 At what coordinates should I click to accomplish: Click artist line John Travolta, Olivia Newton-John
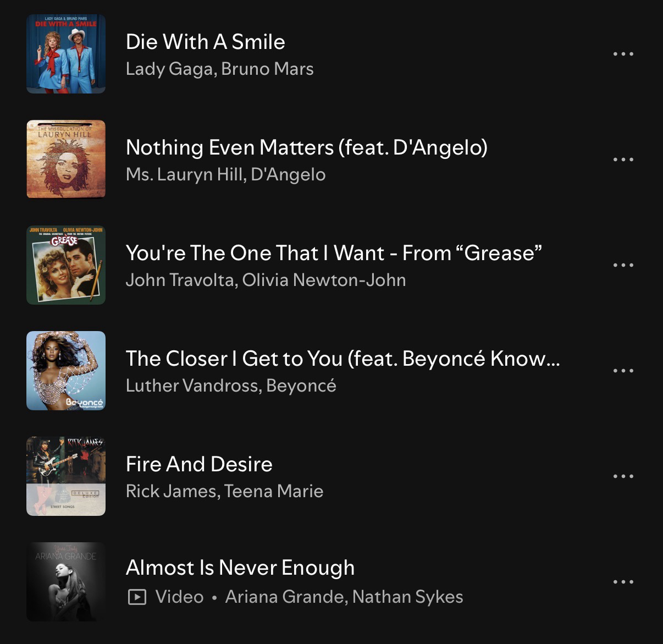[x=266, y=280]
